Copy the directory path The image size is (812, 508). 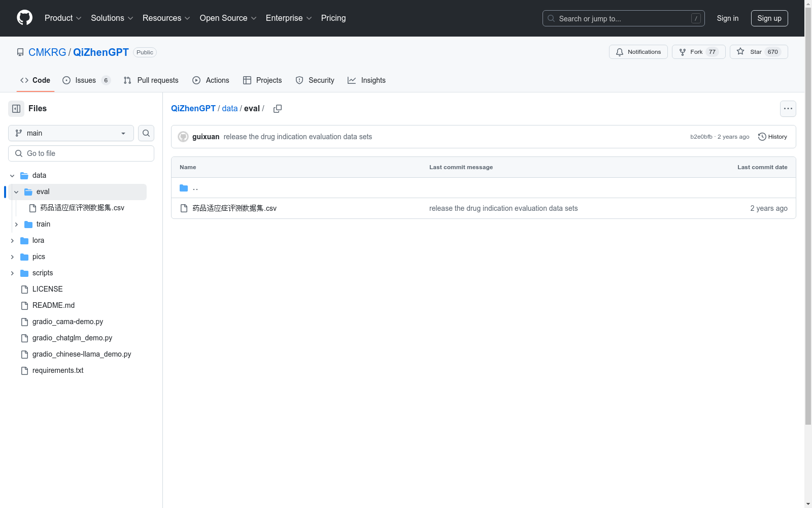(x=278, y=109)
